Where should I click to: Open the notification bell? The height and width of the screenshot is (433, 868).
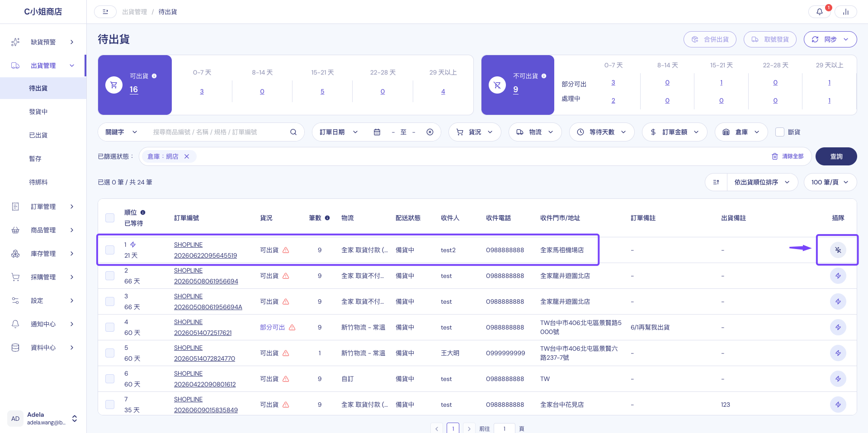coord(819,12)
